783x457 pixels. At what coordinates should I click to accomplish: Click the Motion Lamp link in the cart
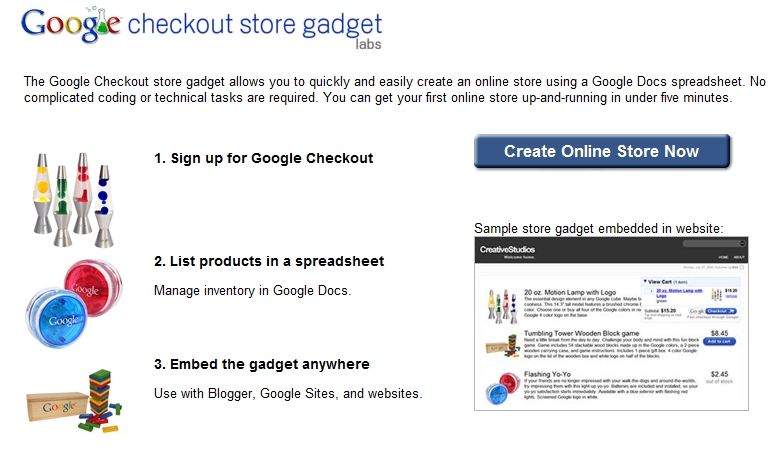[x=679, y=293]
